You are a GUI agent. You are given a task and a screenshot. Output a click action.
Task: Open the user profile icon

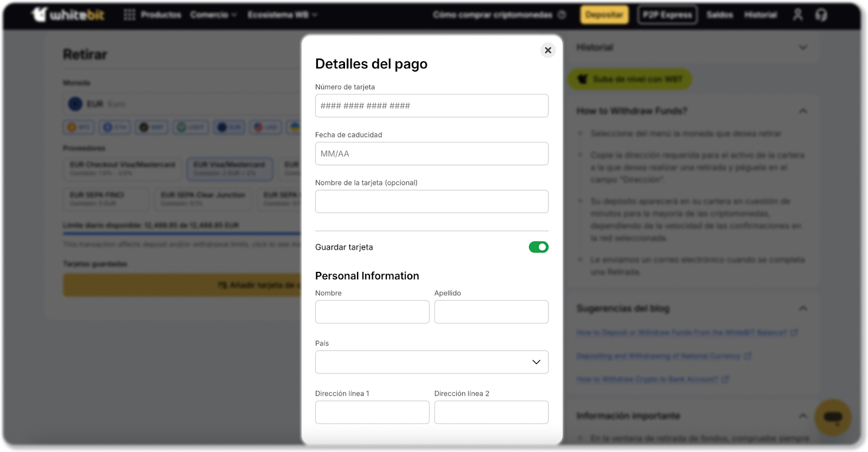click(x=797, y=15)
